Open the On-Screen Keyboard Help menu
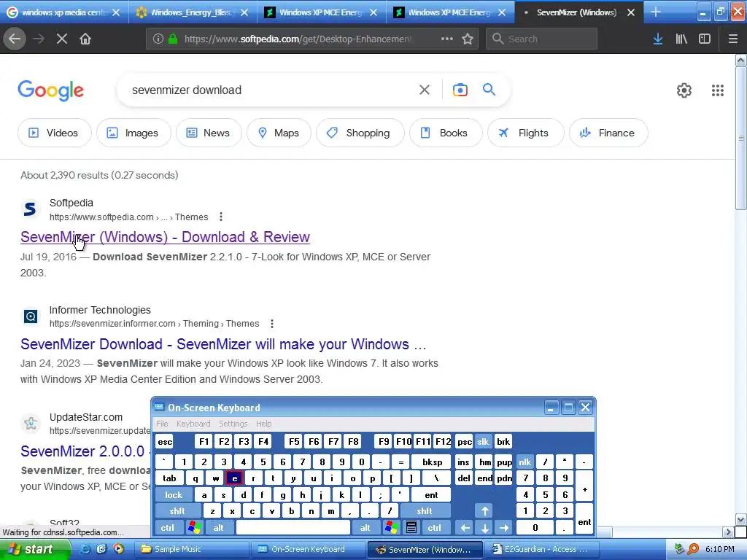Screen dimensions: 747x560 (263, 424)
